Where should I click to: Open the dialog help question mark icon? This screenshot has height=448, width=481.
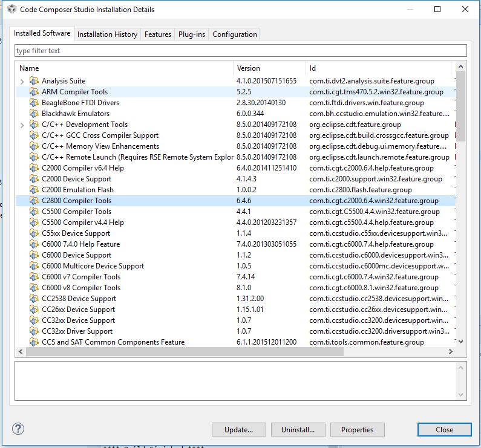click(18, 429)
